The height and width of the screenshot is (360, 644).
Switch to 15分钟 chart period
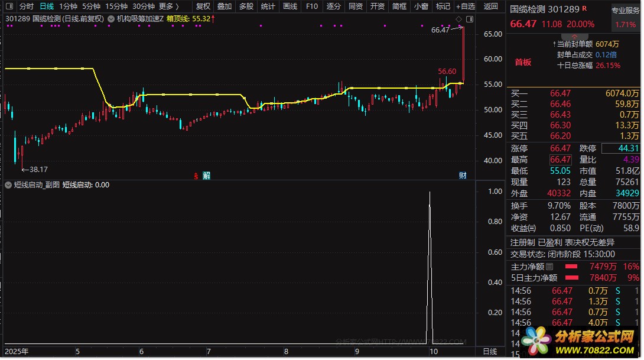point(116,6)
